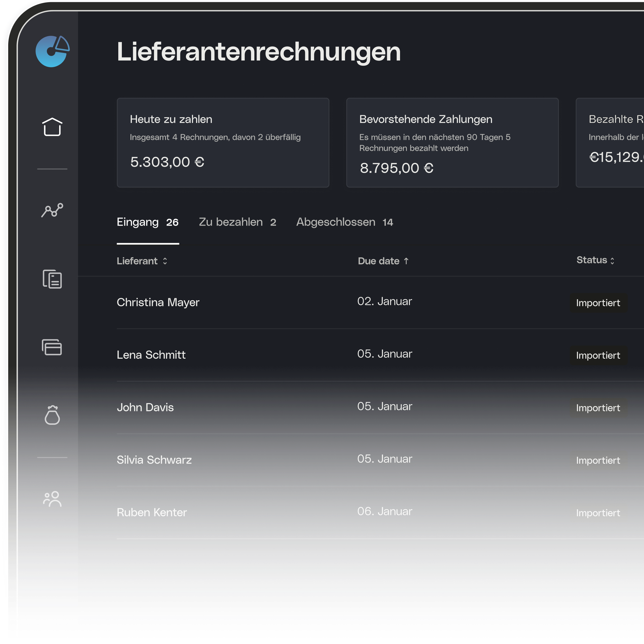
Task: Toggle the Status column sort order
Action: [613, 260]
